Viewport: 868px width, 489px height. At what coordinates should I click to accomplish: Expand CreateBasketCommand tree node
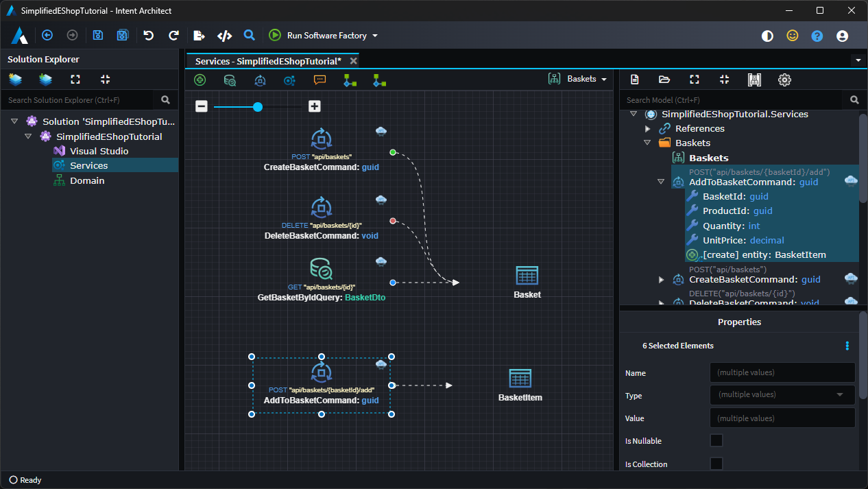(x=661, y=279)
